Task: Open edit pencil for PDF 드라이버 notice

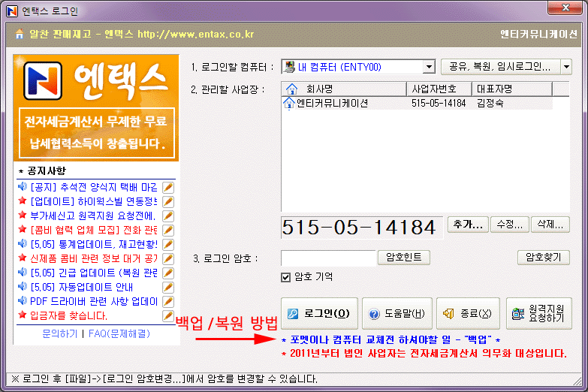Action: coord(168,301)
